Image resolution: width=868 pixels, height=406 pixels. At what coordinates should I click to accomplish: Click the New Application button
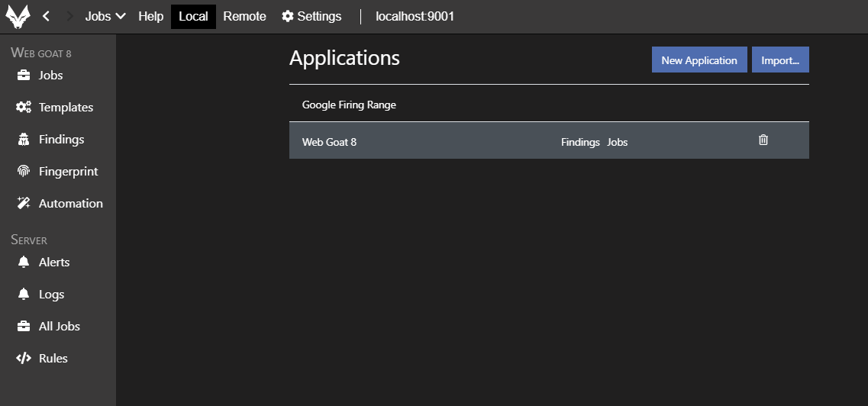coord(699,60)
